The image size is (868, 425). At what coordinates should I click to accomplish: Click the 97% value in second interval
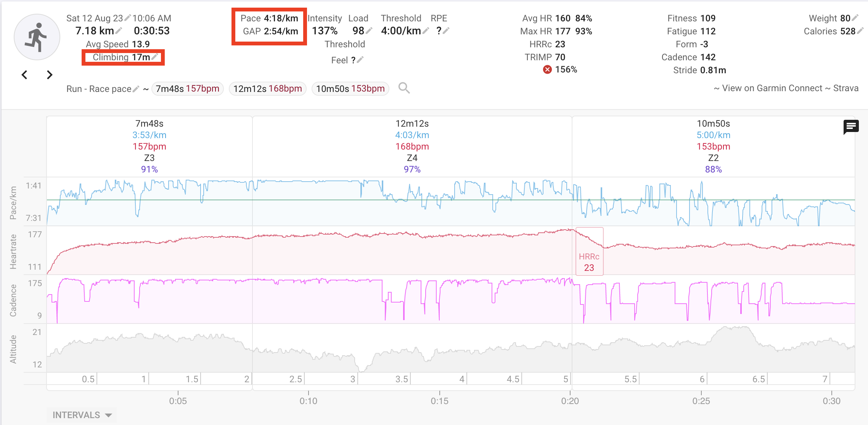(x=412, y=169)
